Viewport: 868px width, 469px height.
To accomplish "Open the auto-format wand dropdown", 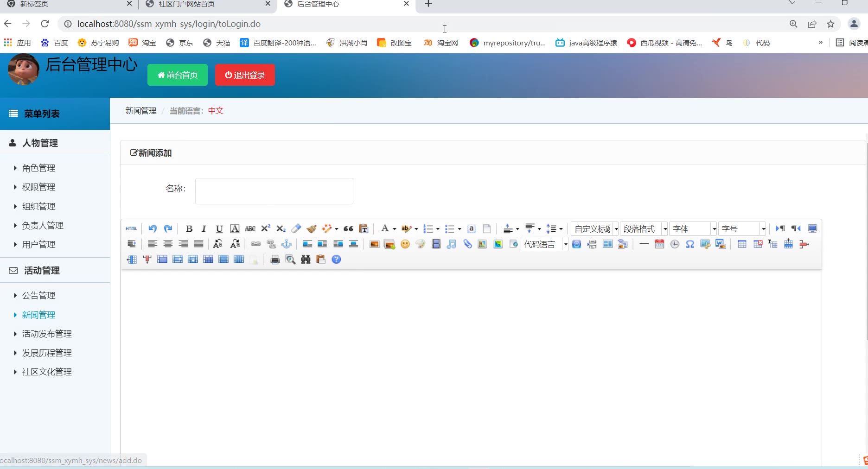I will click(x=337, y=229).
